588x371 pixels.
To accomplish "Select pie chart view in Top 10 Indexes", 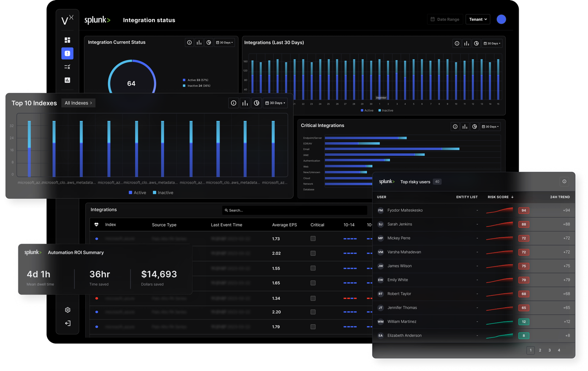I will coord(256,103).
